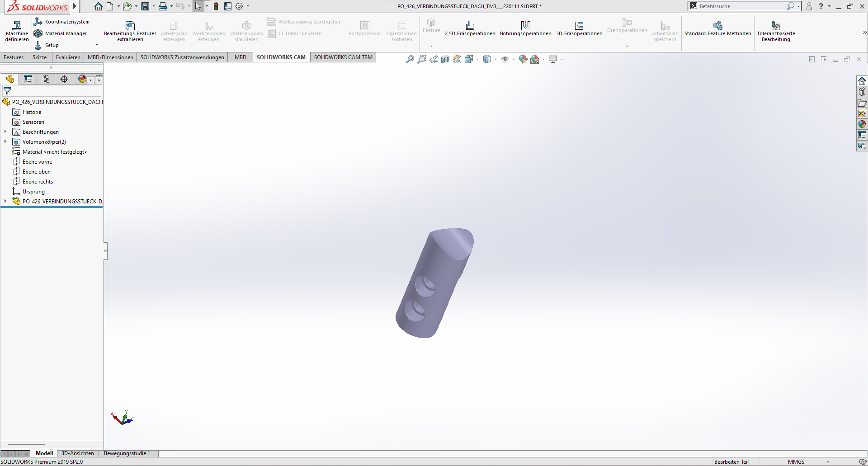Open Standard-Feature-Methoden
This screenshot has width=868, height=466.
pyautogui.click(x=718, y=28)
